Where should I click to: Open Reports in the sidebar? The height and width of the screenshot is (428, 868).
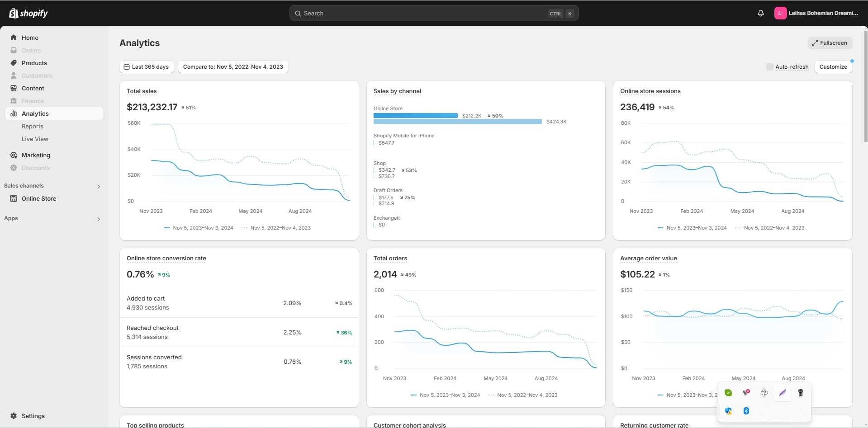click(33, 126)
